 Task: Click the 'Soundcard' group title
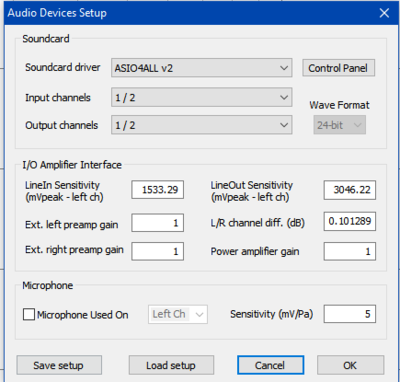tap(46, 39)
